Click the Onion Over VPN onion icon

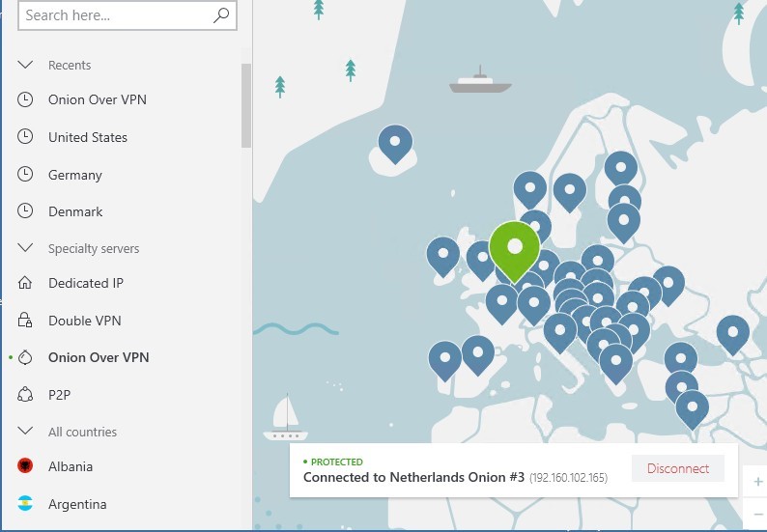pos(26,358)
